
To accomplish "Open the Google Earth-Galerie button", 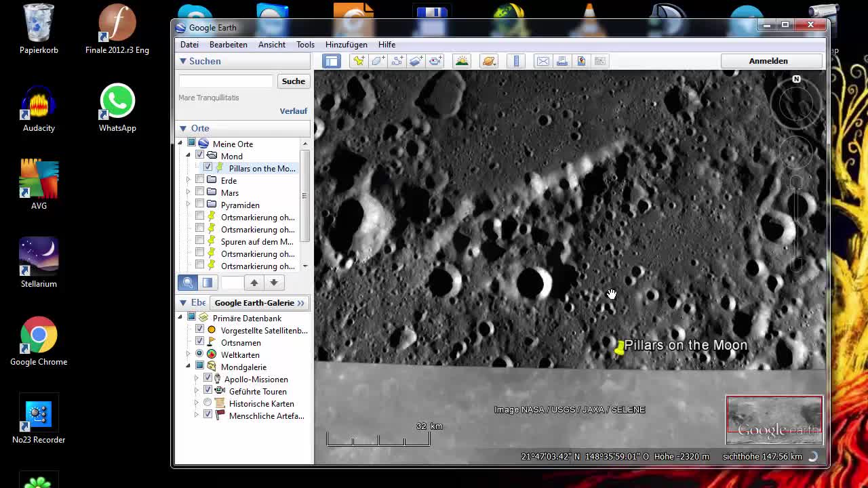I will tap(259, 303).
